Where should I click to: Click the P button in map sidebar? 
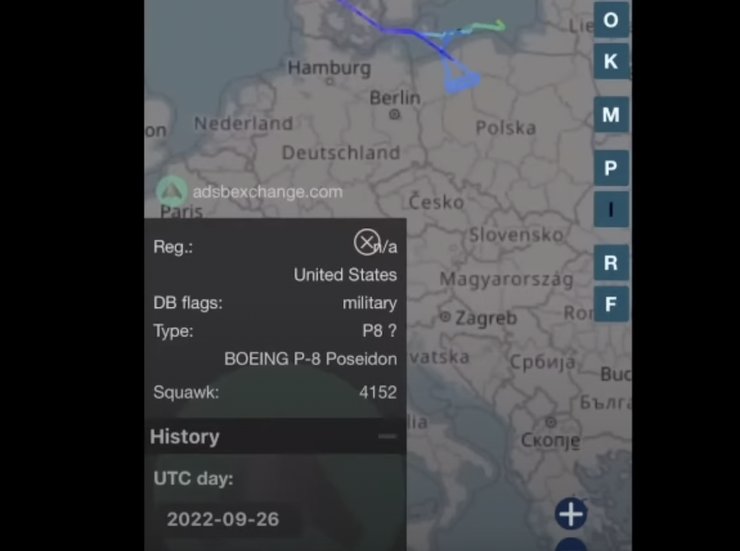coord(611,168)
